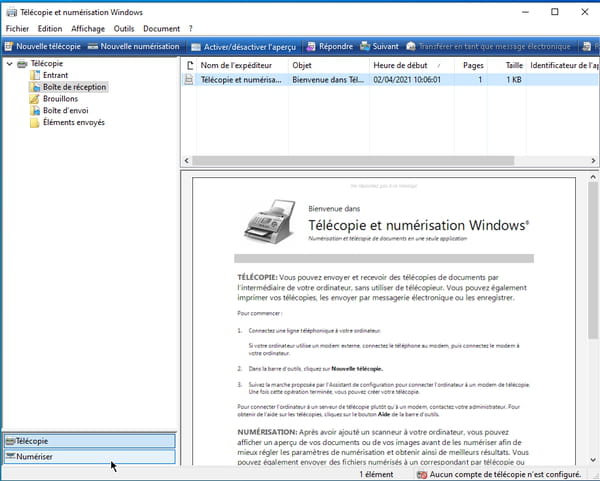Viewport: 600px width, 481px height.
Task: Click the Répondre button label
Action: click(x=336, y=46)
